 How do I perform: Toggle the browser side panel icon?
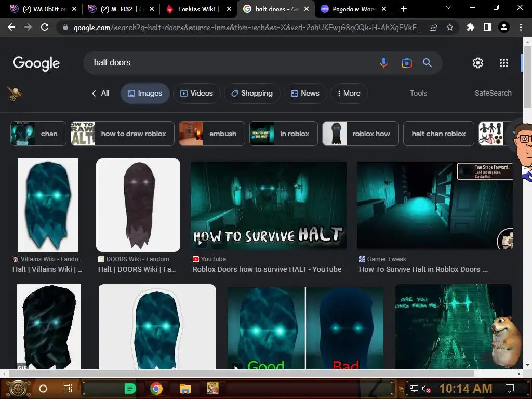click(487, 27)
